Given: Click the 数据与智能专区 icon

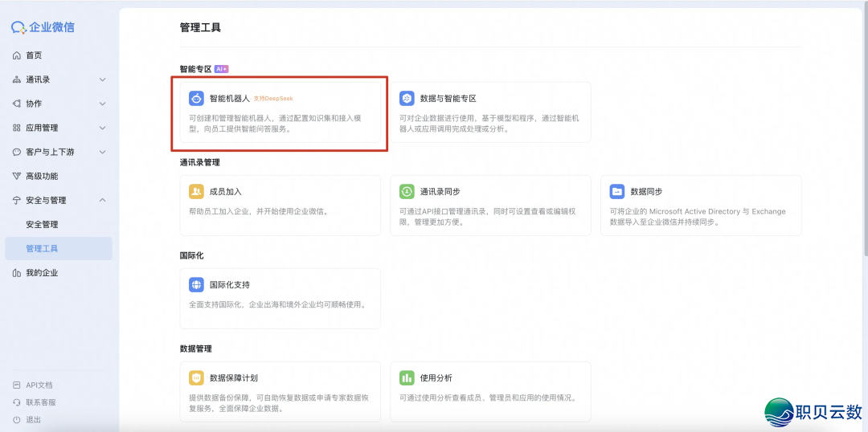Looking at the screenshot, I should tap(407, 99).
